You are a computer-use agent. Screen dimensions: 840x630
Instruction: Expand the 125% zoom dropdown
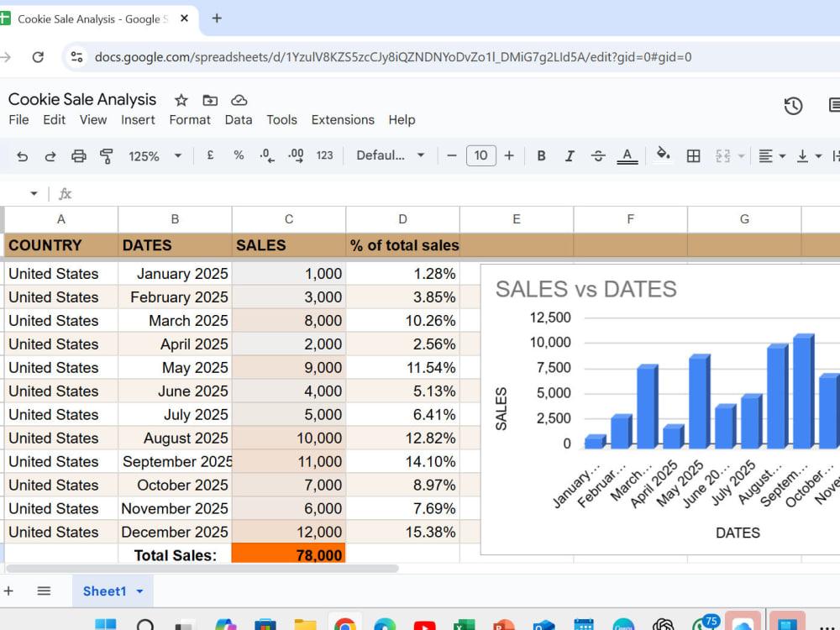[178, 156]
